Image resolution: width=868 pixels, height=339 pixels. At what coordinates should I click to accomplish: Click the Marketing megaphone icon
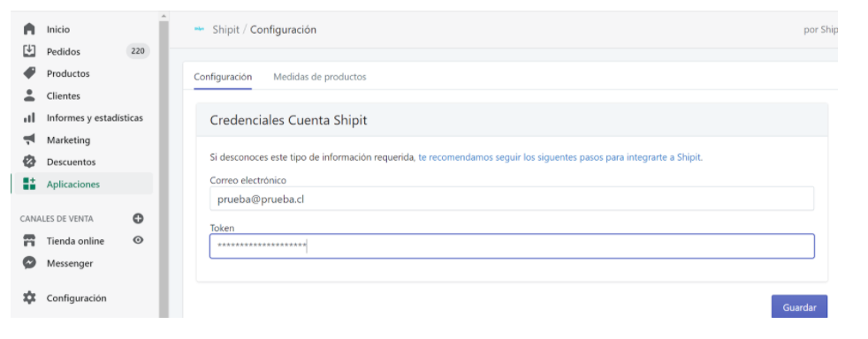(x=29, y=139)
